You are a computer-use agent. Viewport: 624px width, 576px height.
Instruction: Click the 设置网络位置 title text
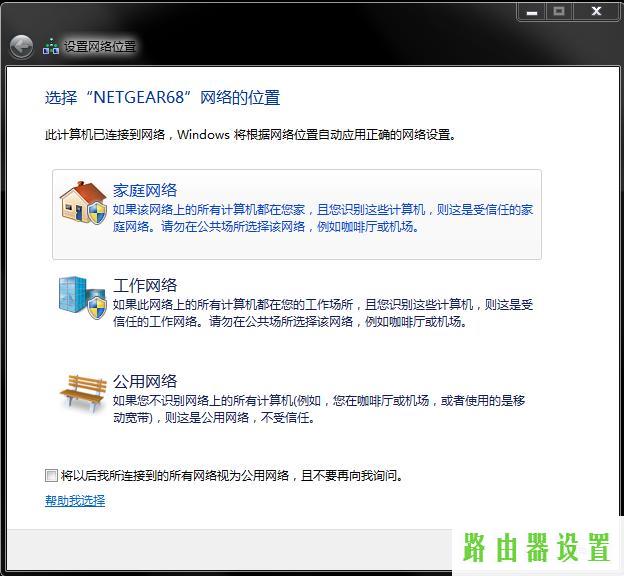[x=100, y=47]
